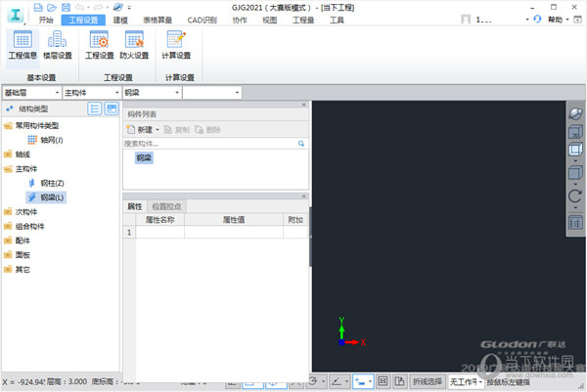Click the rotate view circular arrow icon
Screen dimensions: 587x392
tap(575, 196)
